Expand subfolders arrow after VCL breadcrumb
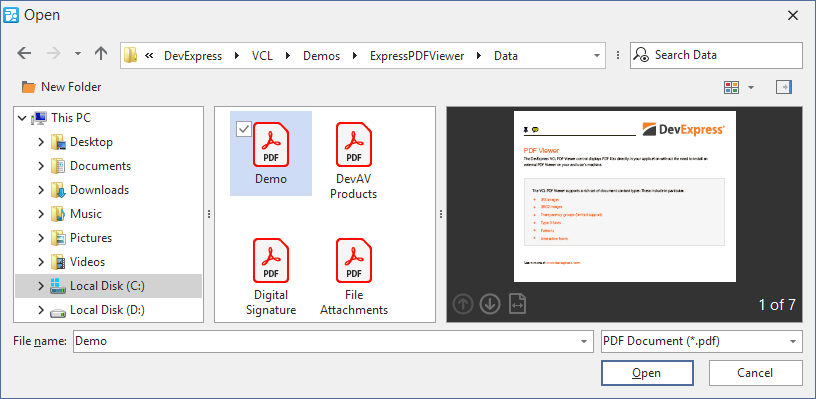Screen dimensions: 816x399 pyautogui.click(x=288, y=56)
